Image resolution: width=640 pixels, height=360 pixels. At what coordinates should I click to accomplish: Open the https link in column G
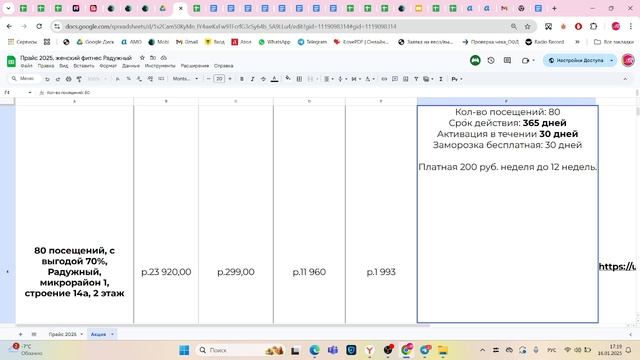click(x=617, y=267)
